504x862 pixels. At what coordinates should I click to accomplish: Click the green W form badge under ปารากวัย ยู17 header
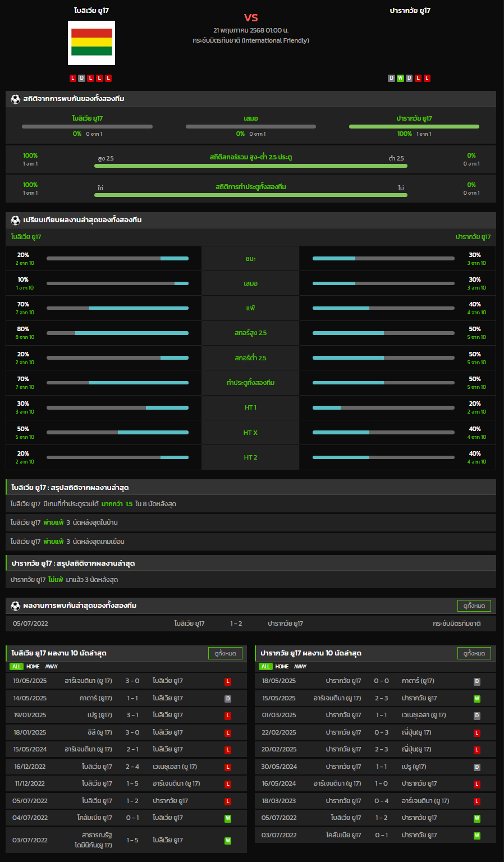pyautogui.click(x=400, y=78)
